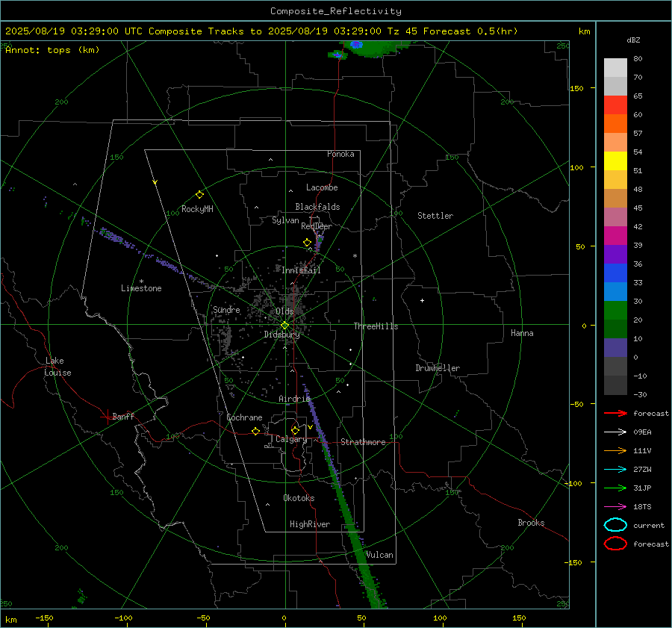672x628 pixels.
Task: Click the white 09EA arrow legend
Action: point(615,432)
